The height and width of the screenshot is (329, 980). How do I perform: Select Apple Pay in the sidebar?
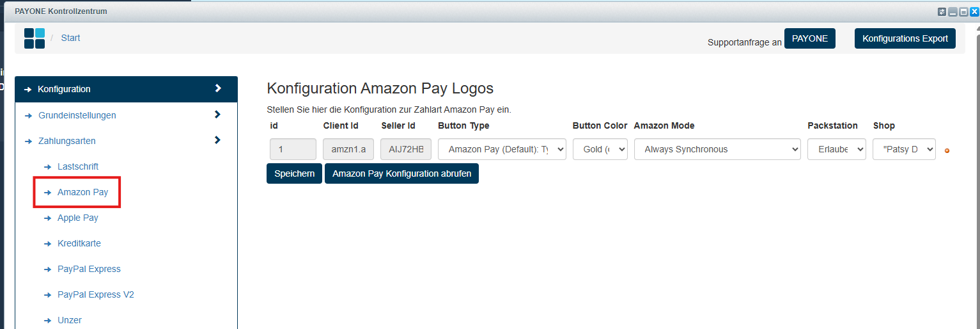click(x=78, y=218)
